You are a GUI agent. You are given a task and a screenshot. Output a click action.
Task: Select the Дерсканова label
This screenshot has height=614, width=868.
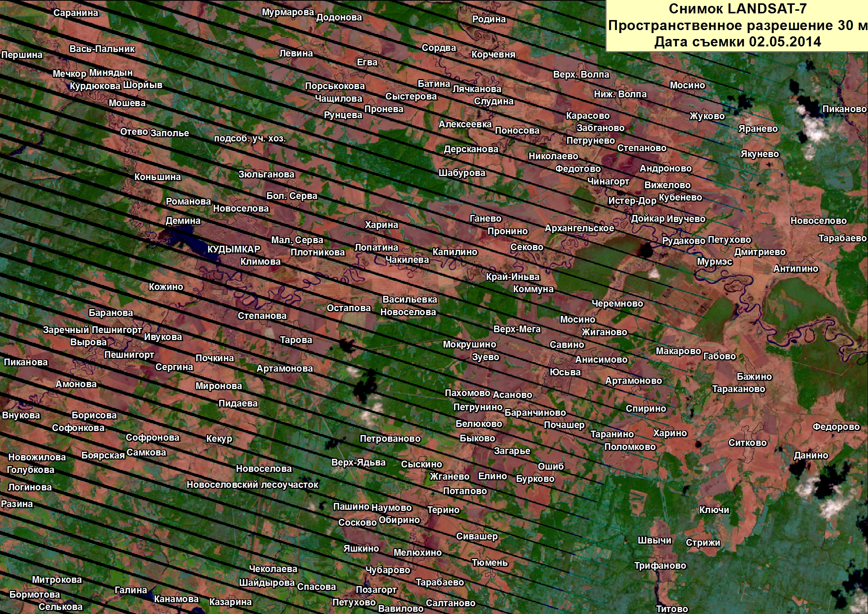[x=471, y=150]
